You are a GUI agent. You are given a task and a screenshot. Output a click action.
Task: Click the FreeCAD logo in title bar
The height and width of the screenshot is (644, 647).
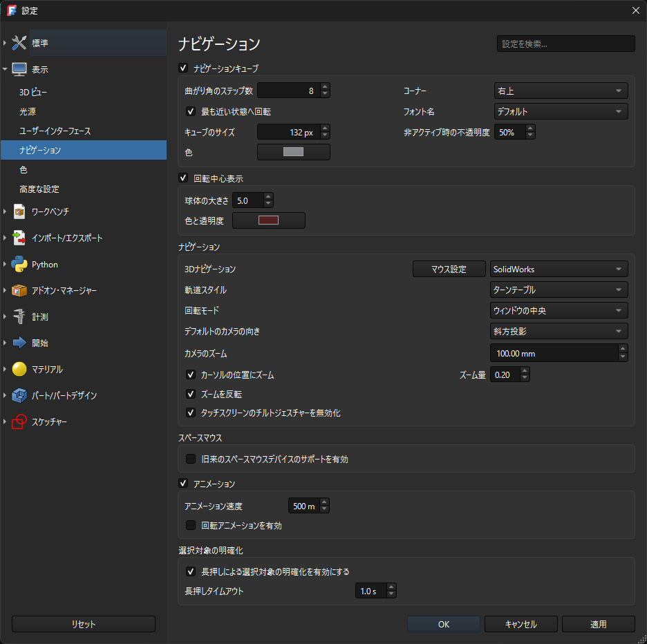coord(12,10)
